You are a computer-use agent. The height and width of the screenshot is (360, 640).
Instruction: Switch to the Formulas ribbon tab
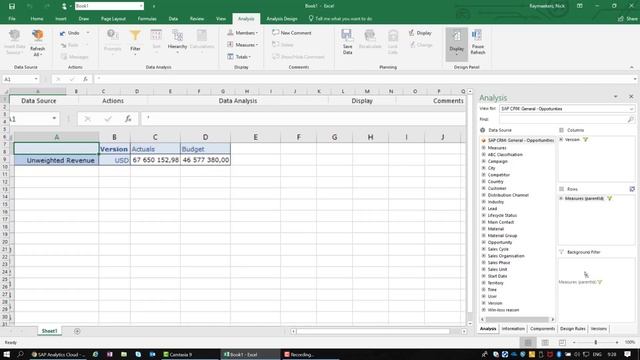click(x=147, y=19)
